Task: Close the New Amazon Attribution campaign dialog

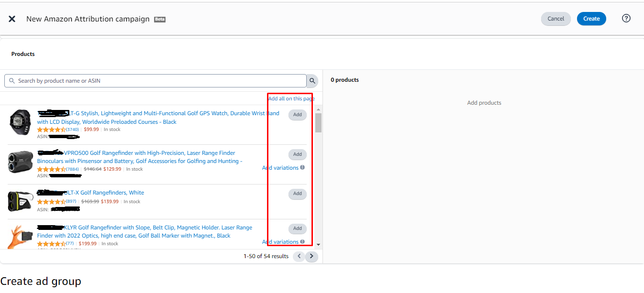Action: 12,19
